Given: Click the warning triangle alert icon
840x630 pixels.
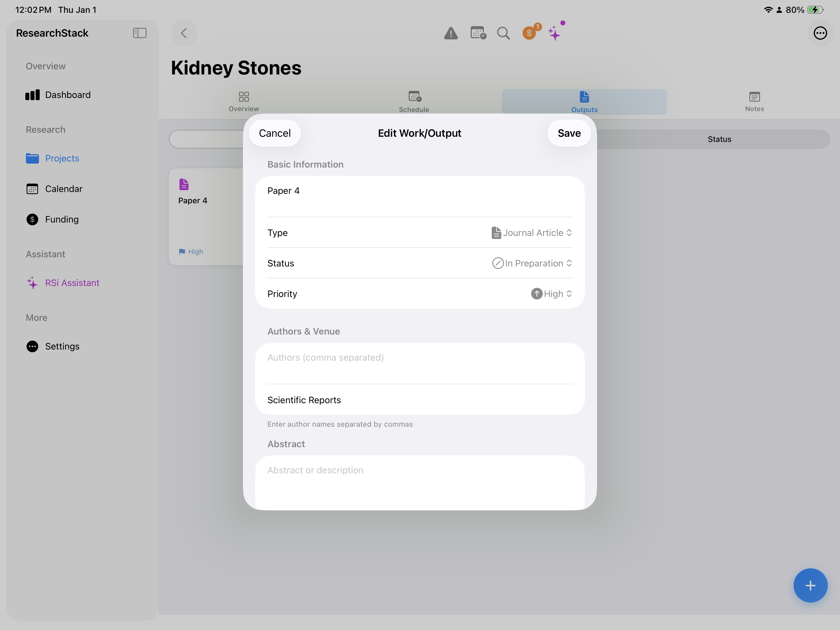Looking at the screenshot, I should click(x=451, y=33).
